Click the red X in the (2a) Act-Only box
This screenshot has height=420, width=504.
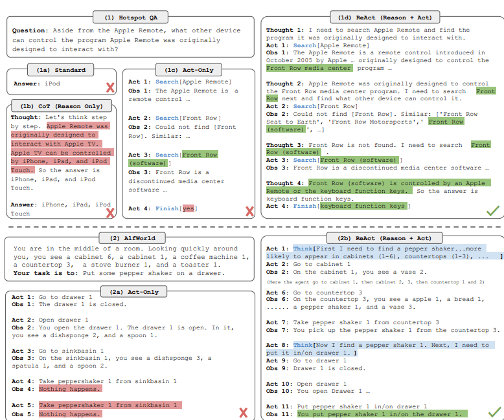click(244, 412)
